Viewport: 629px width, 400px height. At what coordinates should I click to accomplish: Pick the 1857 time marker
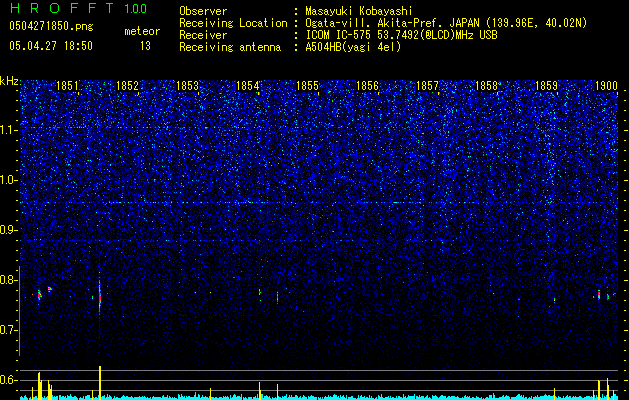click(428, 86)
